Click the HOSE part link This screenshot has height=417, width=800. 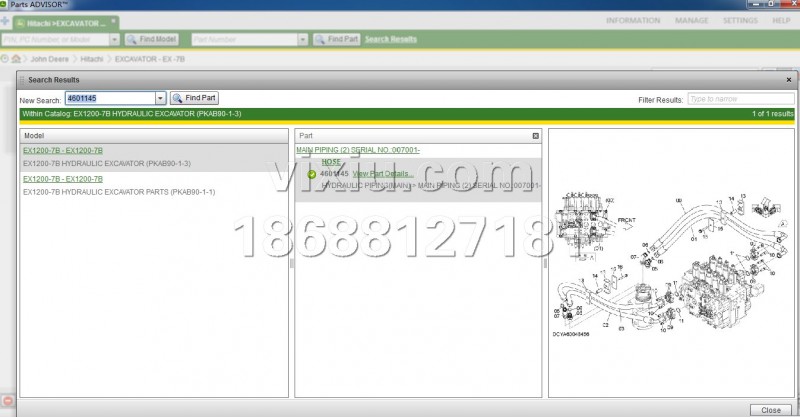[331, 162]
